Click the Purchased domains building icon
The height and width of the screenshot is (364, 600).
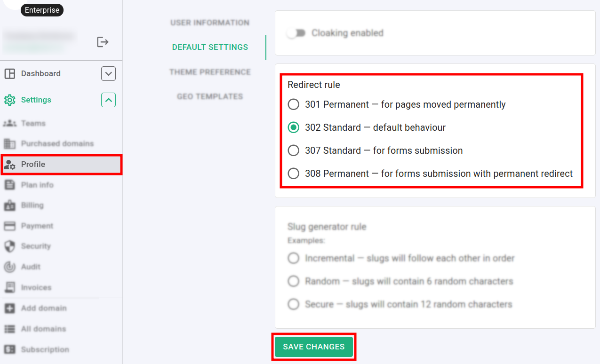coord(9,143)
